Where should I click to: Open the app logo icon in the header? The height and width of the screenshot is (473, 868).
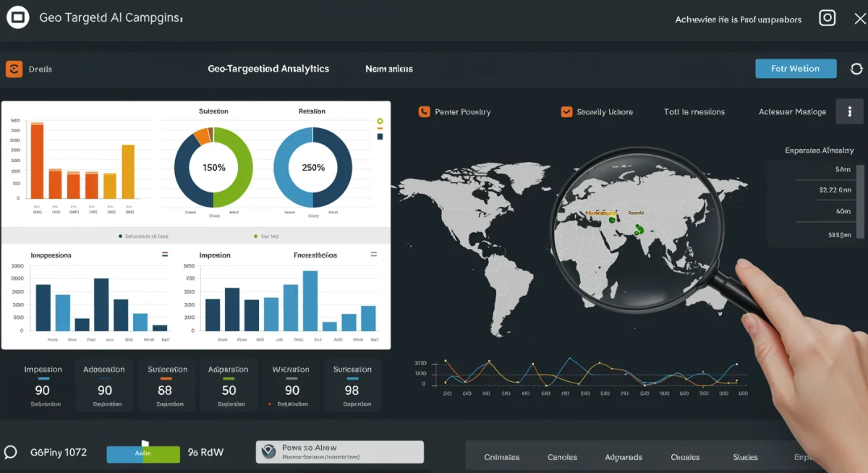(18, 17)
